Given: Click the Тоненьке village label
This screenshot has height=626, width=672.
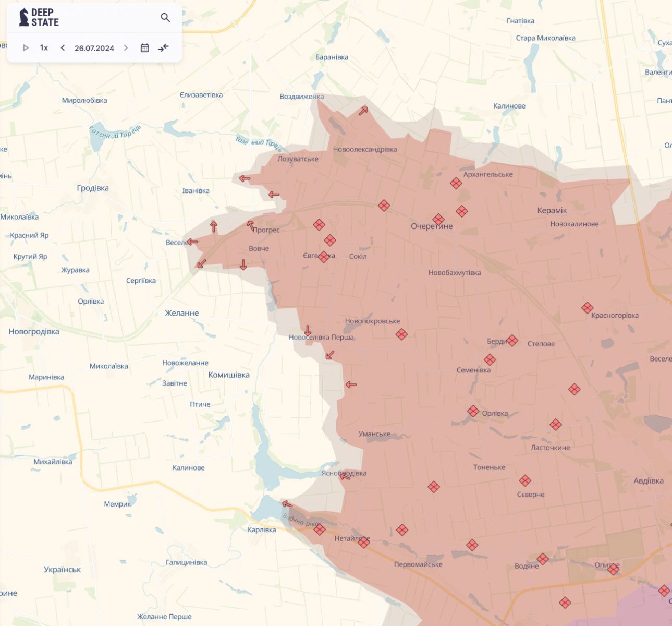Looking at the screenshot, I should coord(489,467).
